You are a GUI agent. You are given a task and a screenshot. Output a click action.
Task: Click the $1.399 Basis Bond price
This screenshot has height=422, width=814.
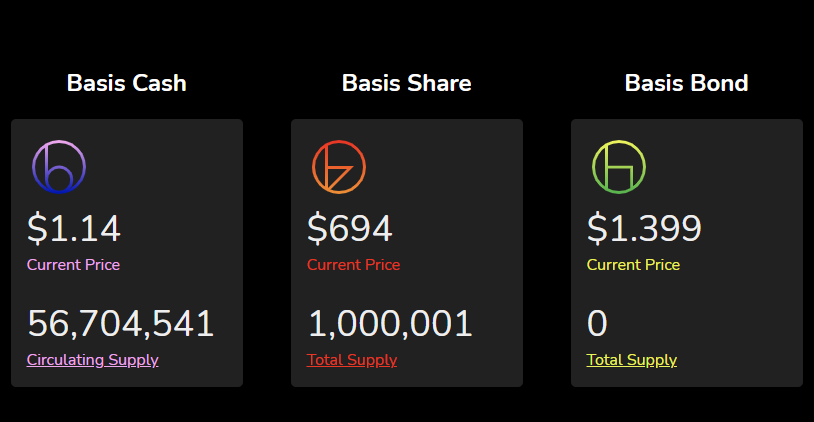pos(644,228)
